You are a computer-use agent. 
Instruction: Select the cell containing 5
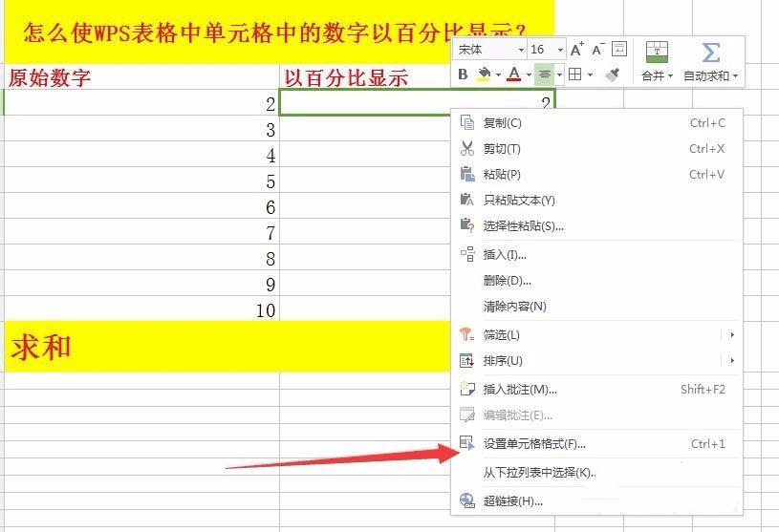click(x=141, y=181)
